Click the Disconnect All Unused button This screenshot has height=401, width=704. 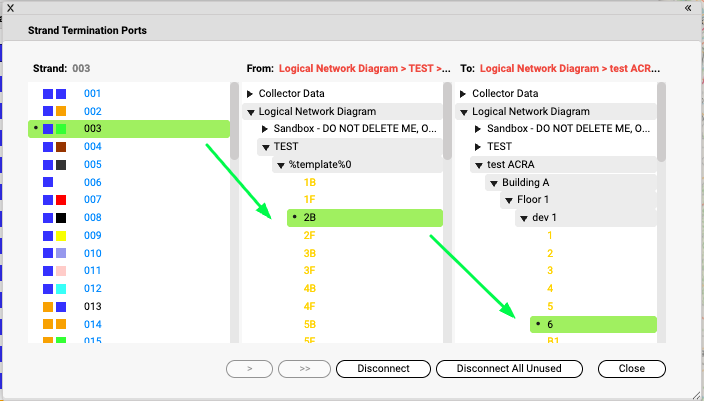click(x=507, y=369)
